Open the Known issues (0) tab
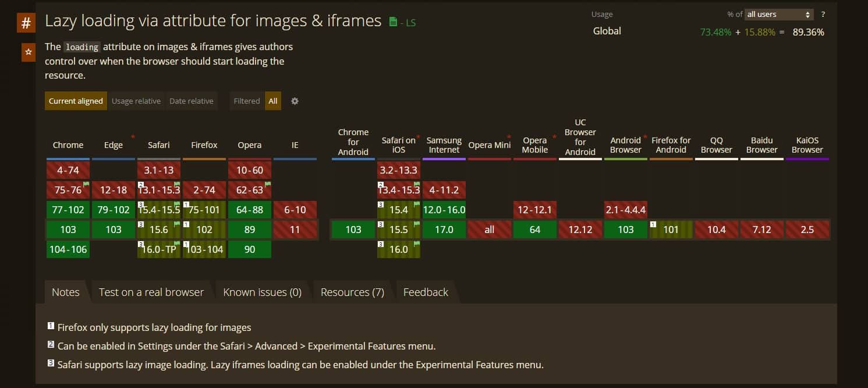 click(262, 292)
